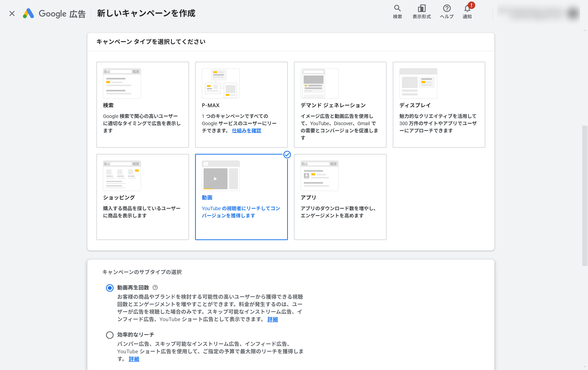Click the アプリ card description text

(x=338, y=212)
